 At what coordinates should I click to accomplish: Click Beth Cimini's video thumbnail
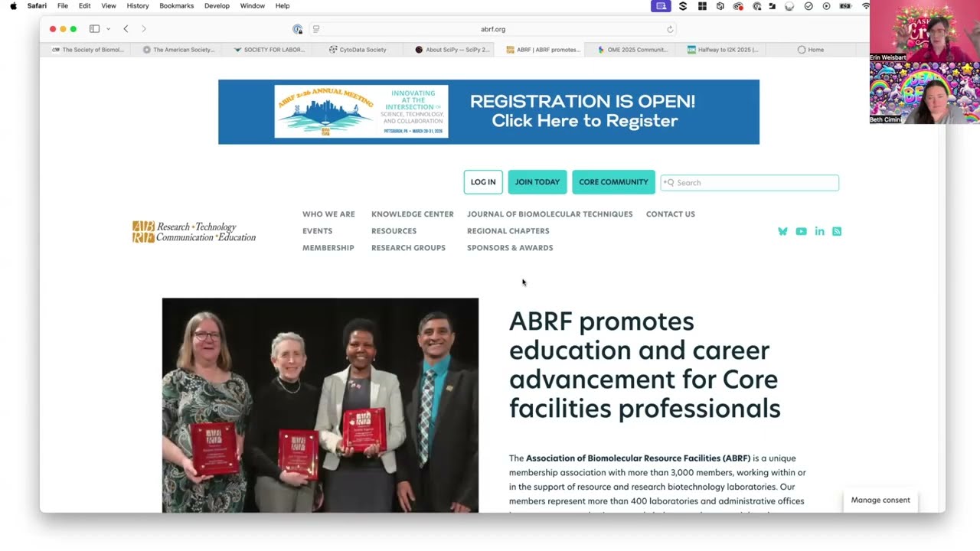pyautogui.click(x=925, y=93)
